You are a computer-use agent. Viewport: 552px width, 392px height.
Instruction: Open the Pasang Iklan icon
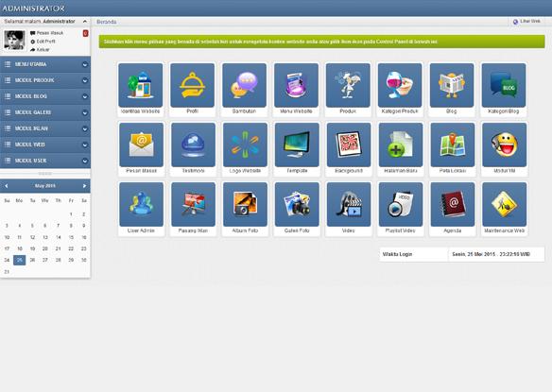pyautogui.click(x=193, y=204)
